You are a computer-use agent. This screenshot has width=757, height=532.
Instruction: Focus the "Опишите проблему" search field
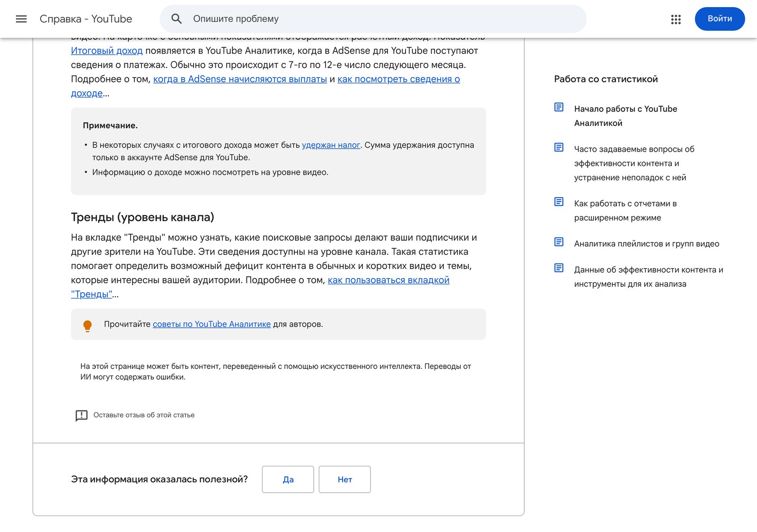point(373,19)
